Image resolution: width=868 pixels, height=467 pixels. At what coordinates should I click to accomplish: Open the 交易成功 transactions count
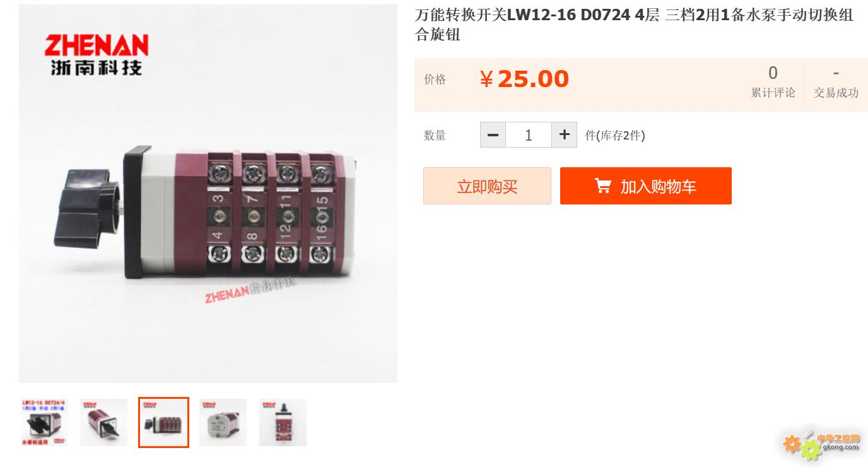[x=836, y=83]
